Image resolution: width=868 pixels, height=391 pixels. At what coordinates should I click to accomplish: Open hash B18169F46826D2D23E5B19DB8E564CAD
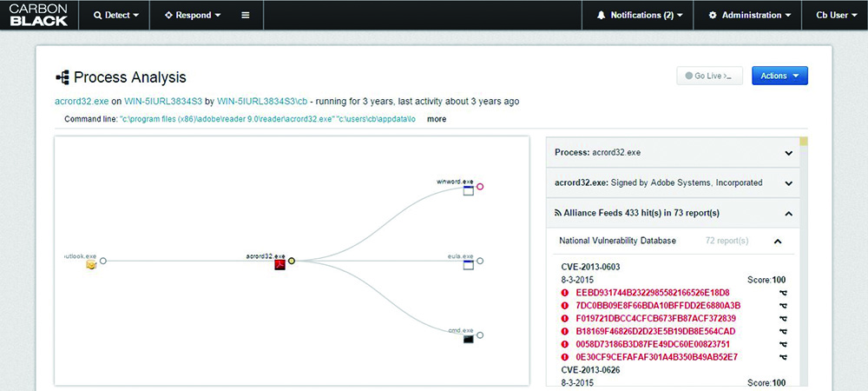[655, 331]
